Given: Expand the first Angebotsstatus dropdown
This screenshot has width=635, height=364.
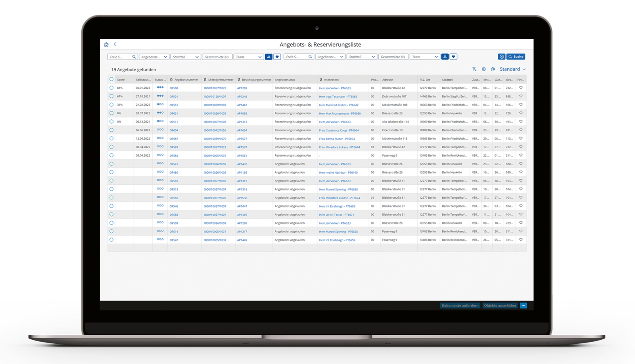Looking at the screenshot, I should [154, 57].
